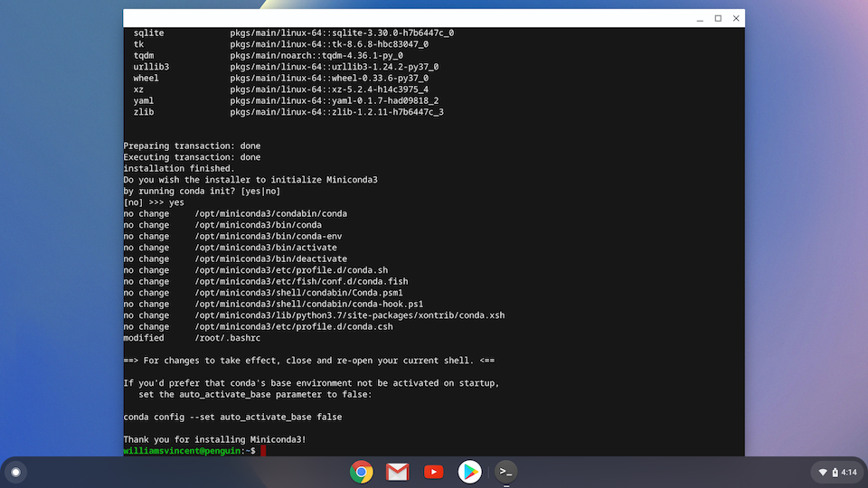
Task: Click 'For changes to take effect' message
Action: click(309, 361)
